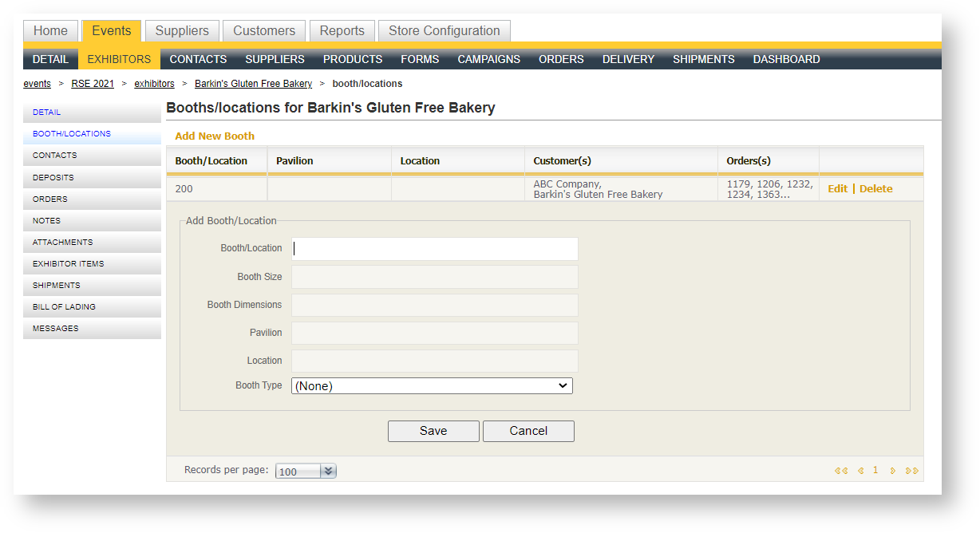Switch to the Suppliers top tab
Image resolution: width=980 pixels, height=533 pixels.
click(x=182, y=31)
